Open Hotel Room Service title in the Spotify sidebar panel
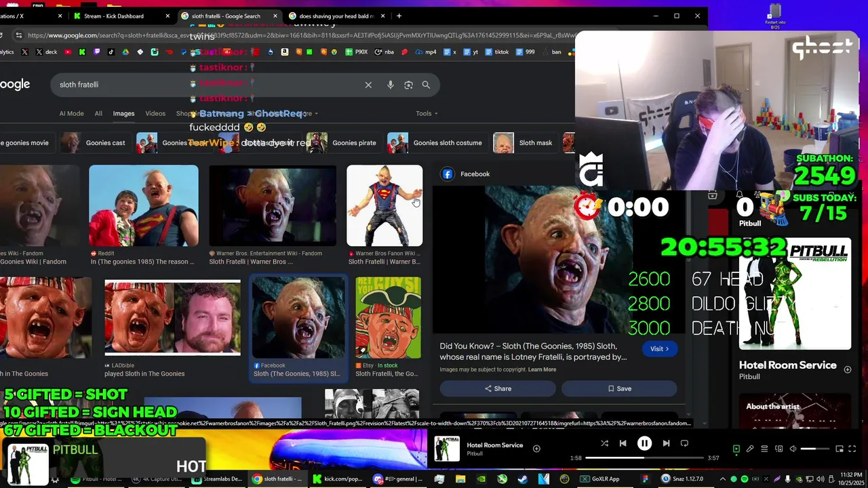Viewport: 868px width, 488px height. click(x=787, y=365)
